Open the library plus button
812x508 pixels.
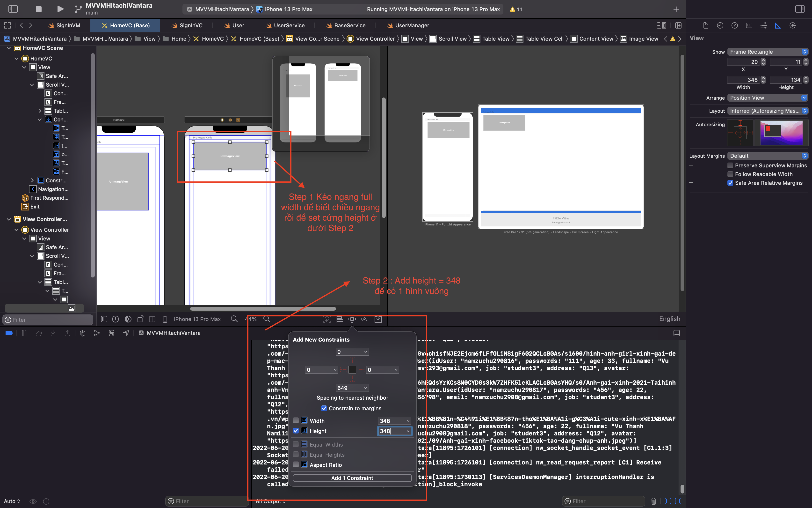[x=676, y=9]
